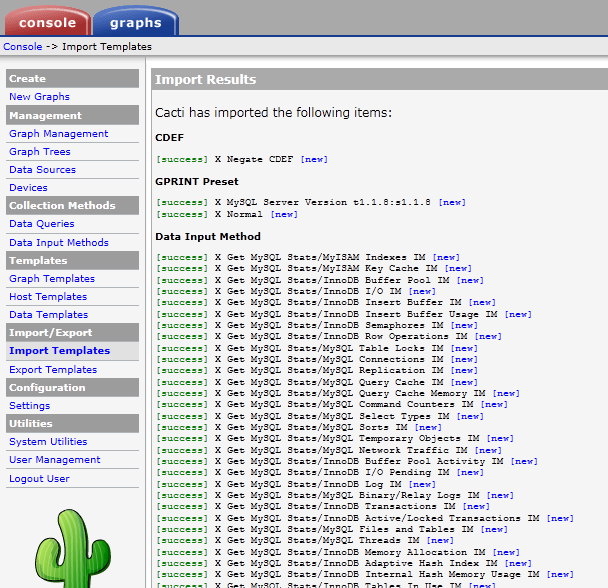
Task: Open Graph Templates page
Action: point(52,278)
